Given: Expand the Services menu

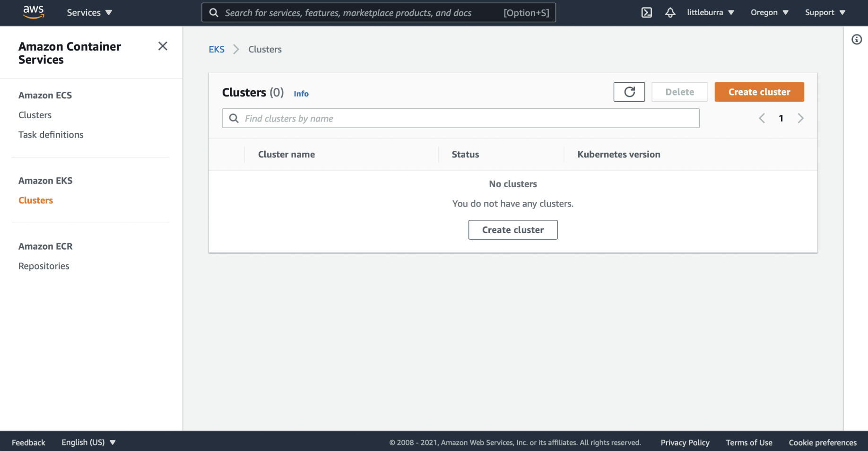Looking at the screenshot, I should [x=89, y=13].
